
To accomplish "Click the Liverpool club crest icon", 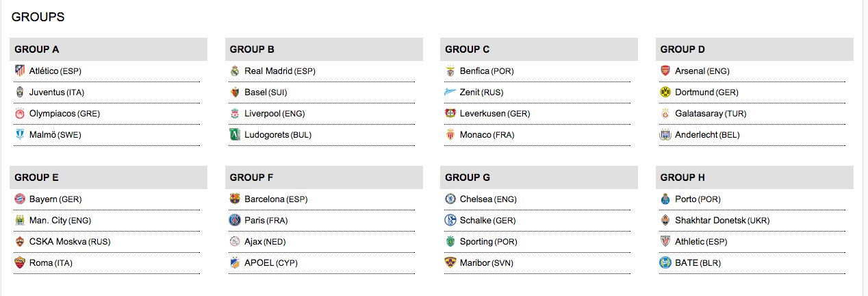I will 235,114.
